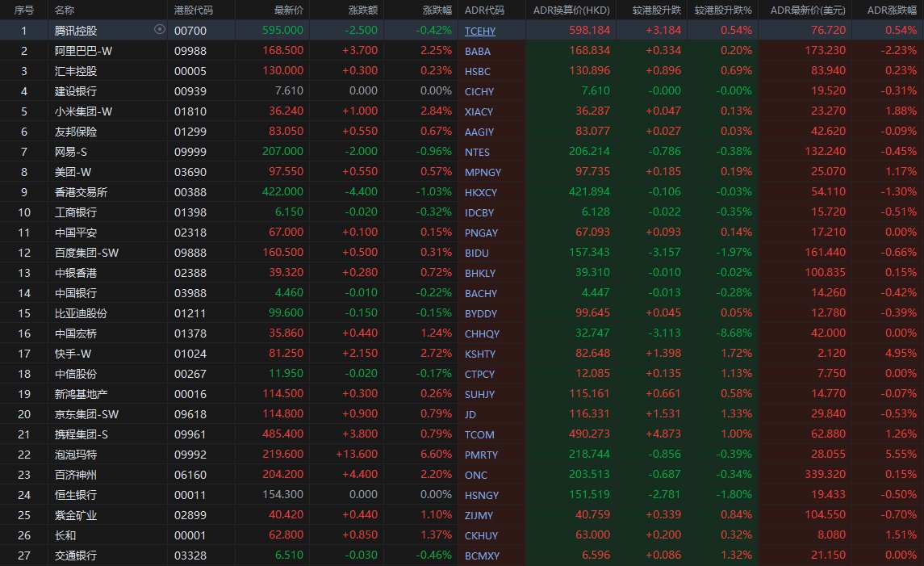Select the 京东集团-SW stock name

coord(86,414)
